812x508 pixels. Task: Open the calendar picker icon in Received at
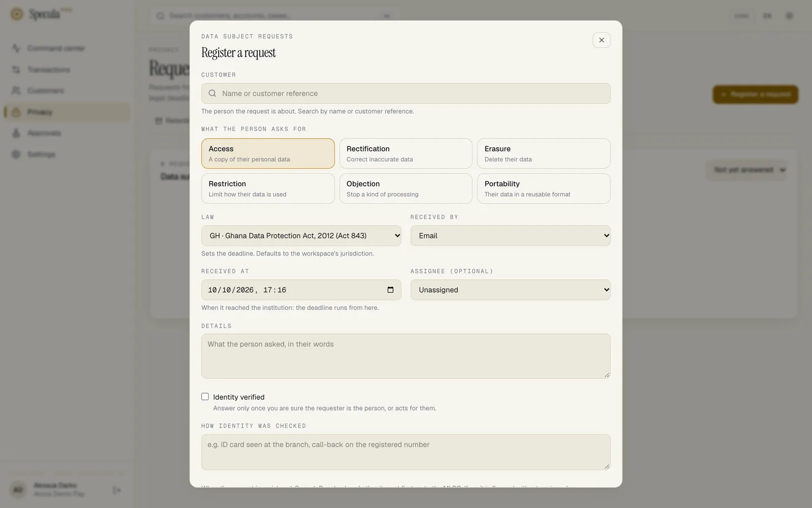[x=390, y=290]
